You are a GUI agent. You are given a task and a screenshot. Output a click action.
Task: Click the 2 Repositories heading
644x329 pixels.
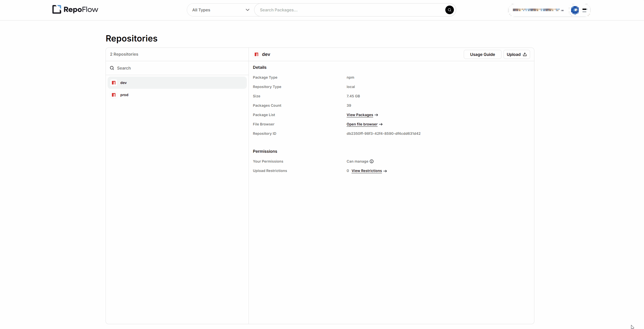tap(124, 54)
